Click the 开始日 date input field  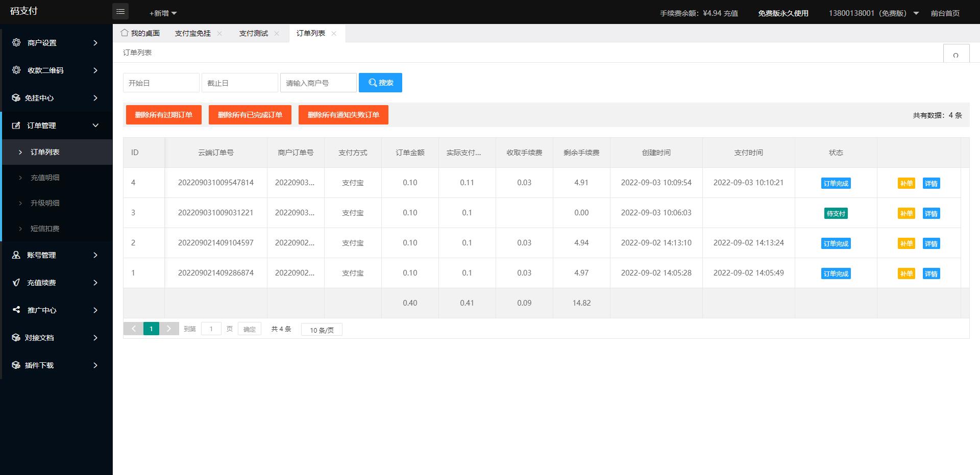point(161,83)
